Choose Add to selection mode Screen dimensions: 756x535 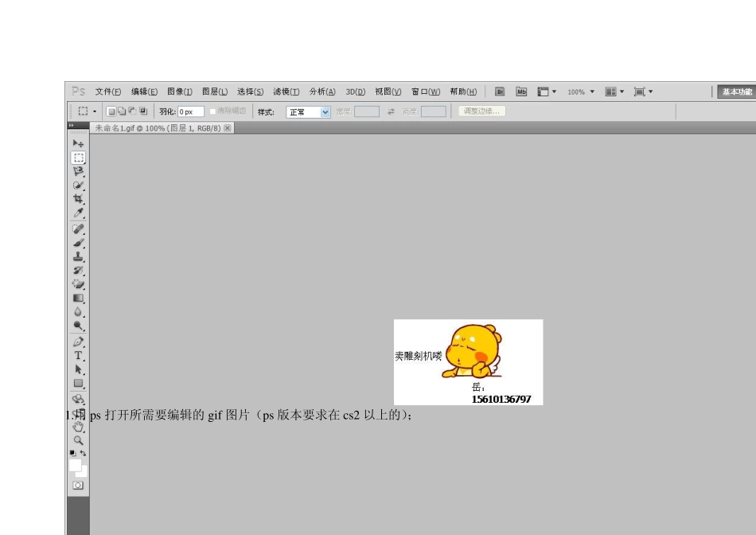(122, 111)
